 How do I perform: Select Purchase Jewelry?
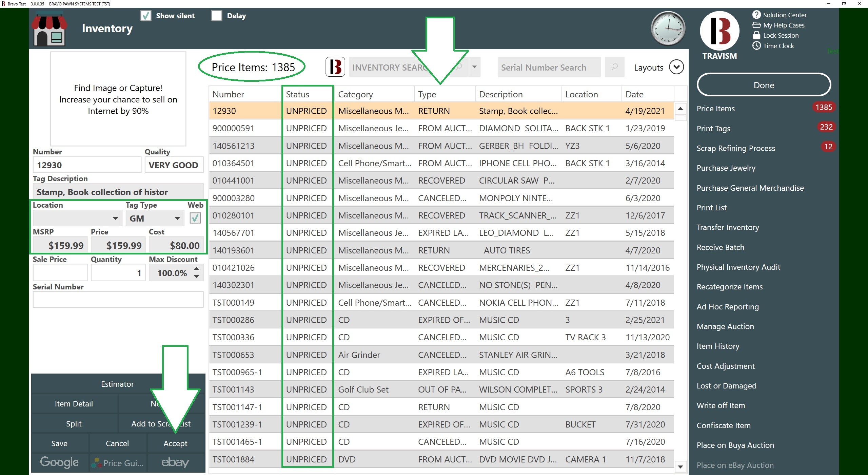[x=726, y=168]
